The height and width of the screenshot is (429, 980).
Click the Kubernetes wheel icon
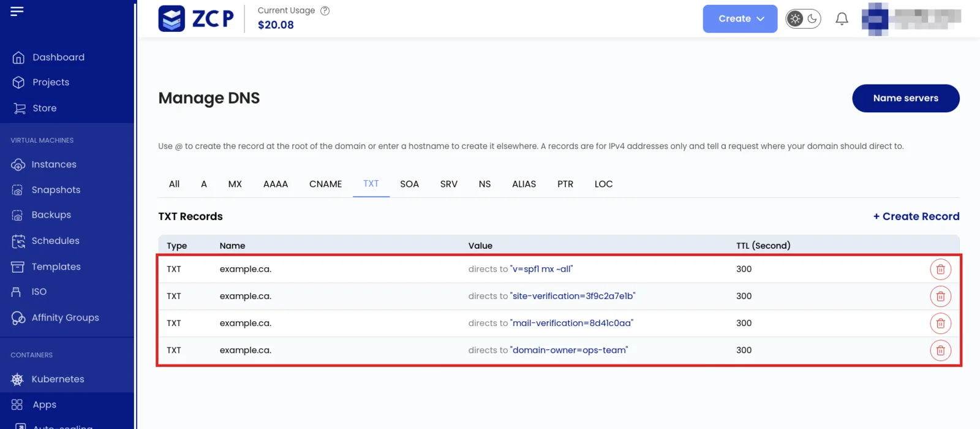tap(17, 380)
